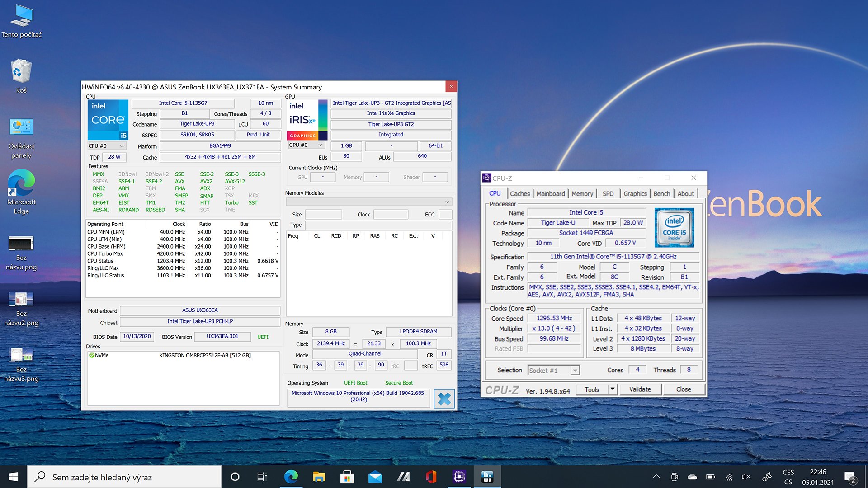868x488 pixels.
Task: Select the Bez názvu2.png desktop file
Action: (x=21, y=309)
